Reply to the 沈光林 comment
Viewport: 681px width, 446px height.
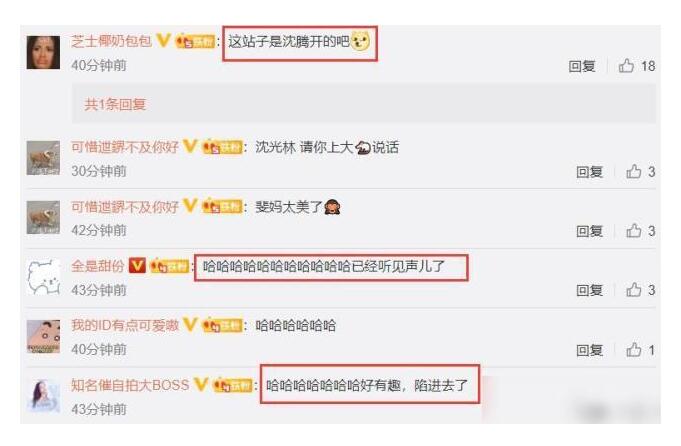(x=589, y=172)
